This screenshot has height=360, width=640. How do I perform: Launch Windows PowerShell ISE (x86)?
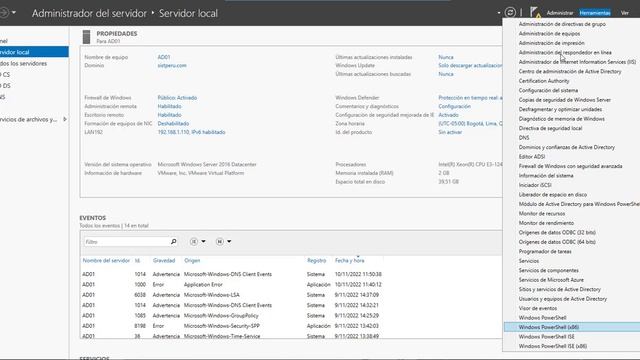pos(553,346)
